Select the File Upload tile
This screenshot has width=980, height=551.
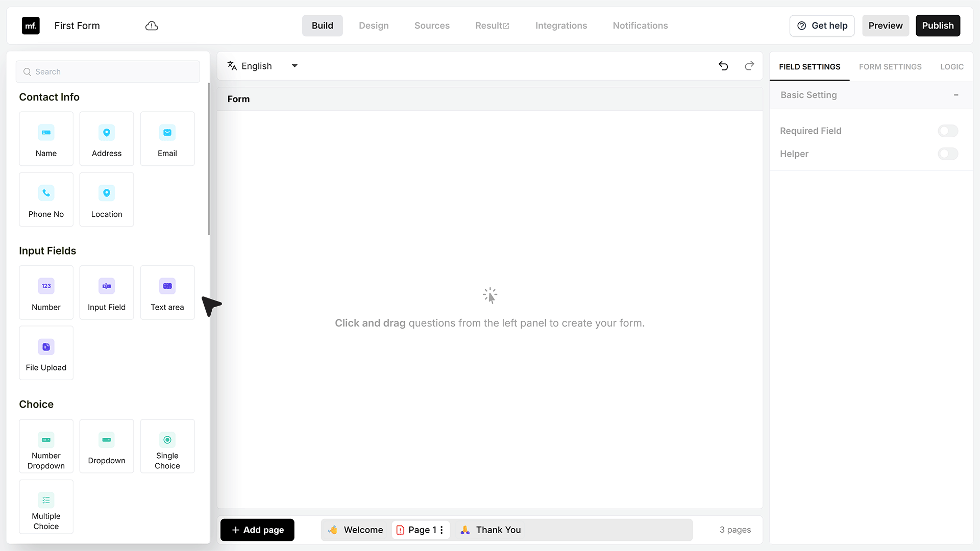(46, 353)
